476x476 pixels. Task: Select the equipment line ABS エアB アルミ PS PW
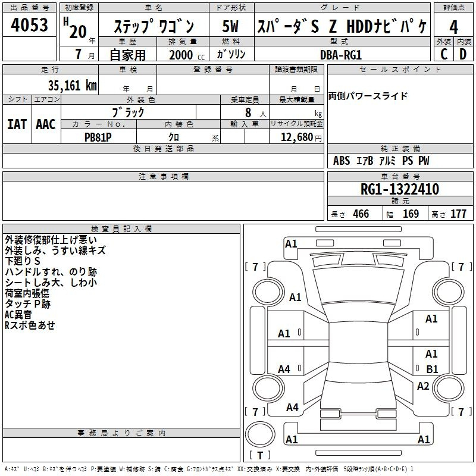tap(381, 161)
